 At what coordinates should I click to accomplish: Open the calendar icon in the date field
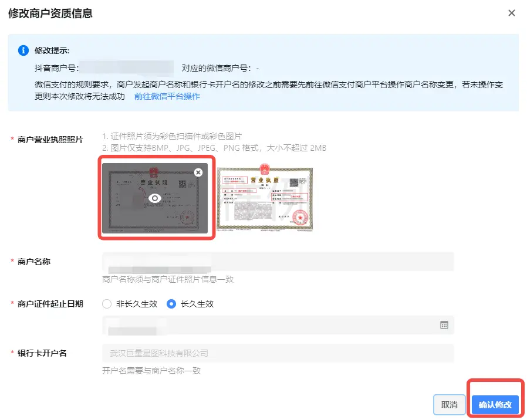[444, 325]
